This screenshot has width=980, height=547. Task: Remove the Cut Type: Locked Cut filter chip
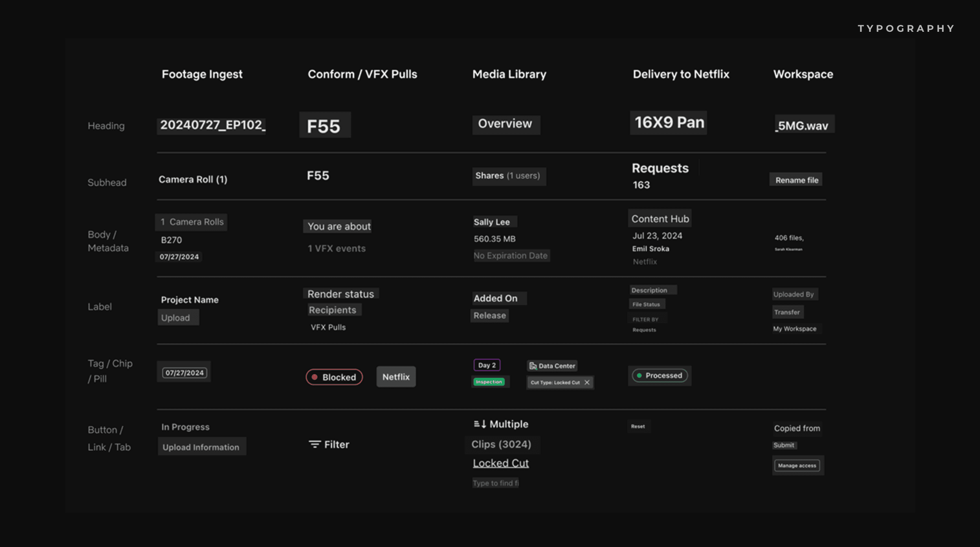(587, 382)
